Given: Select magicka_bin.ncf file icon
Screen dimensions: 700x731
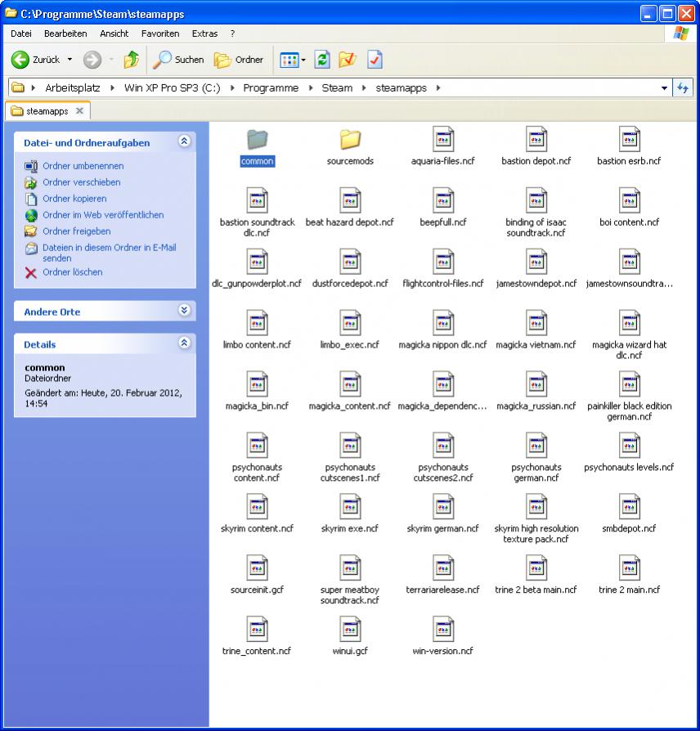Looking at the screenshot, I should [257, 383].
